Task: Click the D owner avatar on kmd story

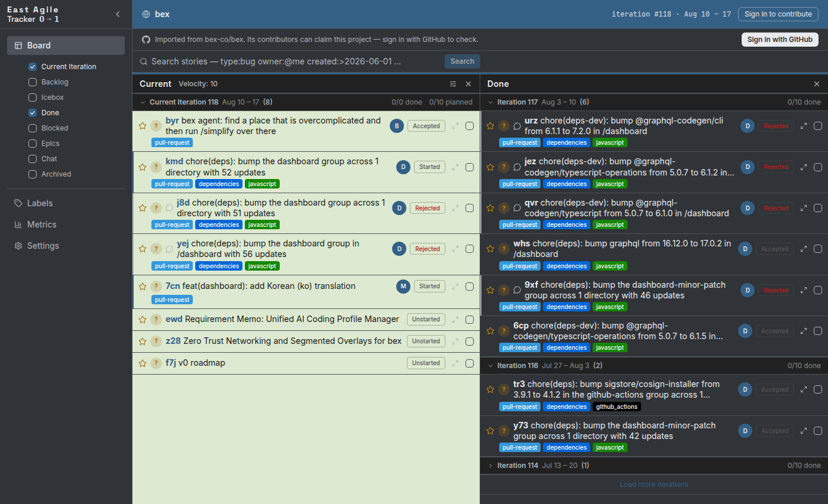Action: [x=403, y=167]
